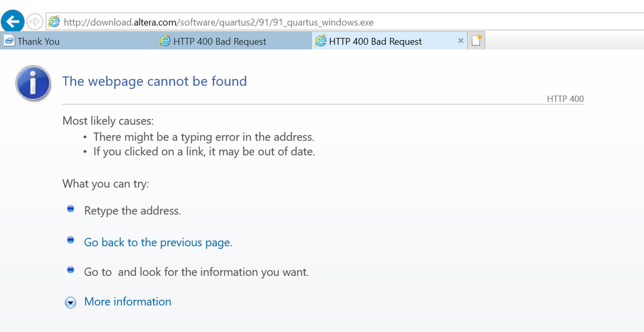Screen dimensions: 644x332
Task: Click the bullet beside "Go back to the previous page"
Action: 71,240
